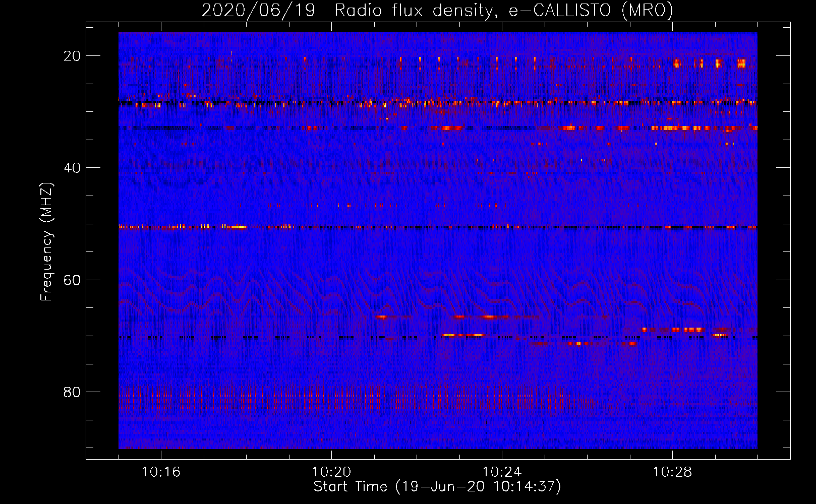
Task: Click the 60 MHz frequency tick label
Action: [72, 280]
